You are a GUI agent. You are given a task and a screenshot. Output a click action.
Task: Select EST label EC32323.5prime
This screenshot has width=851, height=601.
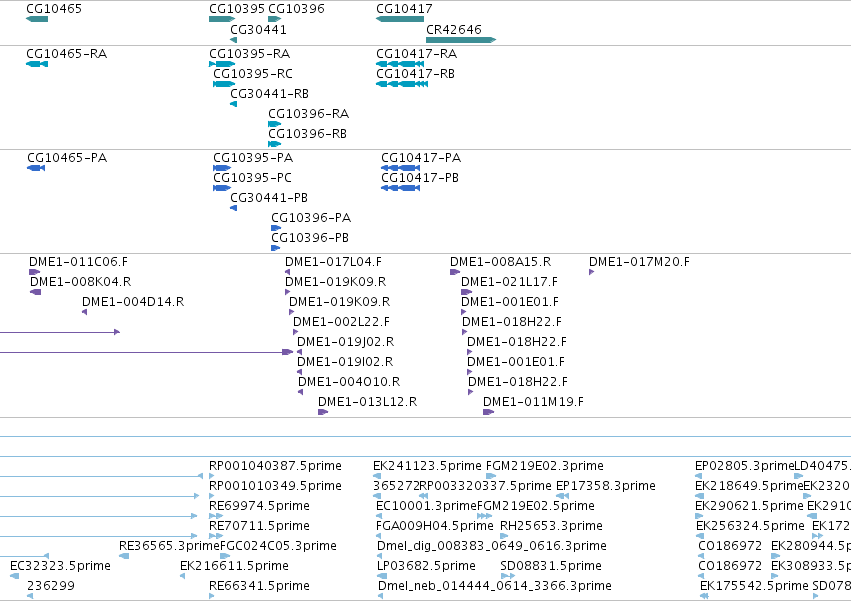coord(60,566)
